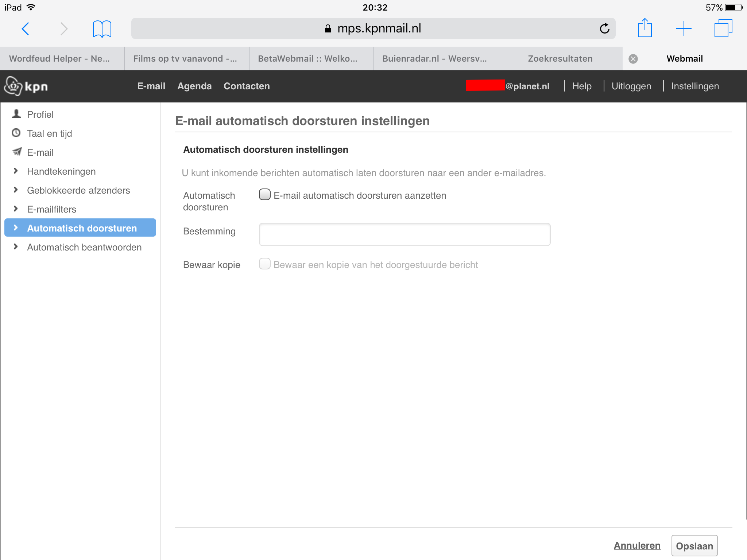
Task: Open the Safari bookmarks book icon
Action: [102, 29]
